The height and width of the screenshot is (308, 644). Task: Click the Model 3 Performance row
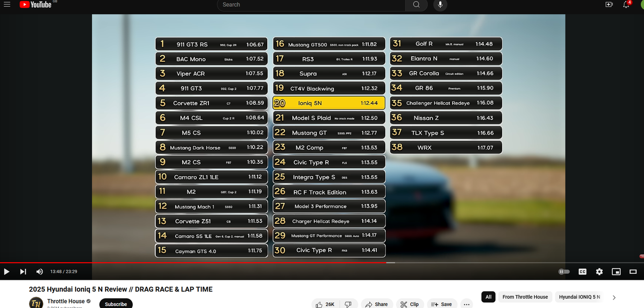(329, 206)
